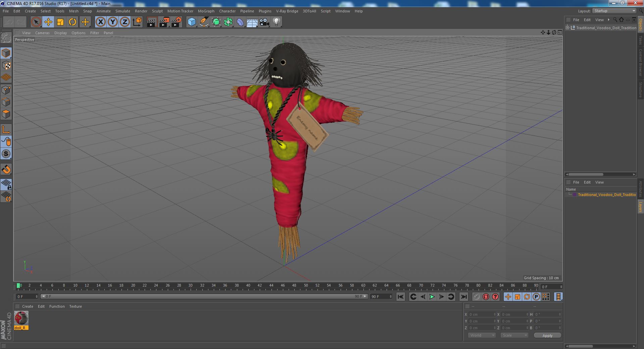Open the MoGraph menu
This screenshot has width=644, height=349.
[206, 11]
